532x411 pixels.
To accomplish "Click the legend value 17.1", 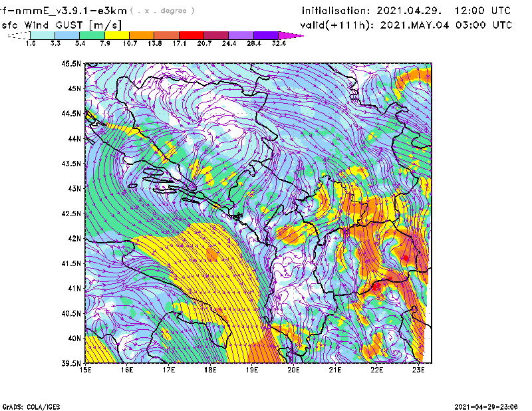I will click(180, 43).
